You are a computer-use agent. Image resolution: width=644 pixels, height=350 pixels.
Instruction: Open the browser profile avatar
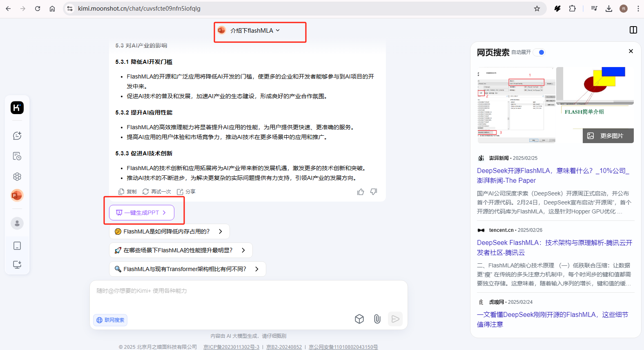click(x=624, y=9)
